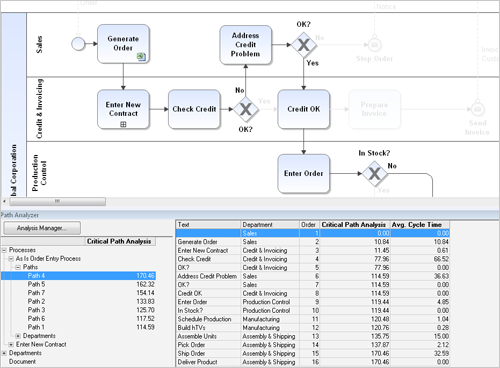Select the Document tree item
500x368 pixels.
(22, 362)
